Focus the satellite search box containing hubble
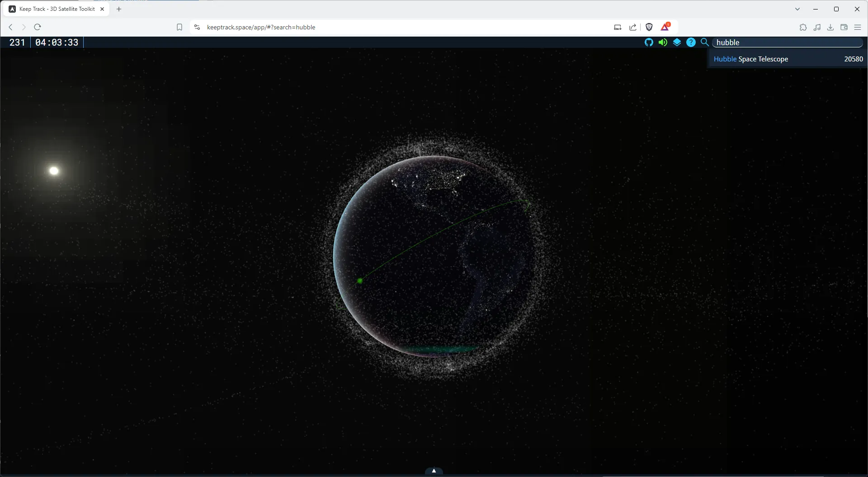 click(x=787, y=42)
